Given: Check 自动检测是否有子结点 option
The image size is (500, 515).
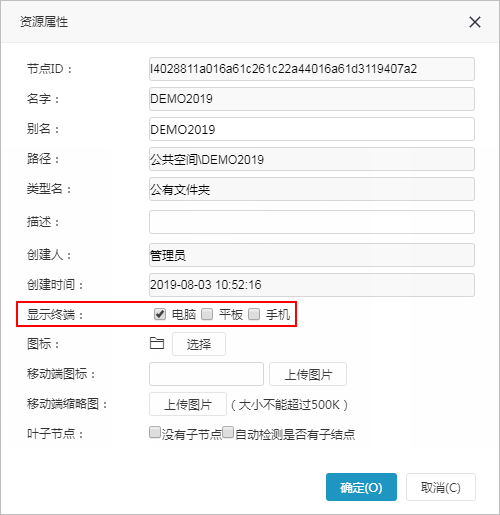Looking at the screenshot, I should pos(228,432).
